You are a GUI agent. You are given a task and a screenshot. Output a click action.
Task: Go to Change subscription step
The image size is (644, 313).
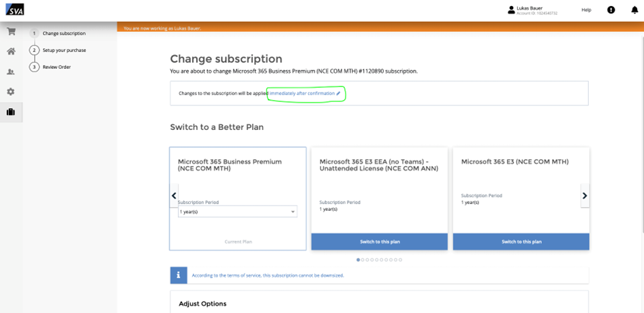(x=63, y=33)
